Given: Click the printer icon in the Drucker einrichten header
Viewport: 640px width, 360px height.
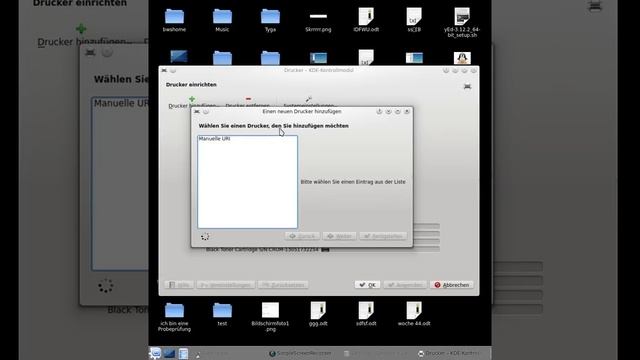Looking at the screenshot, I should (x=467, y=86).
